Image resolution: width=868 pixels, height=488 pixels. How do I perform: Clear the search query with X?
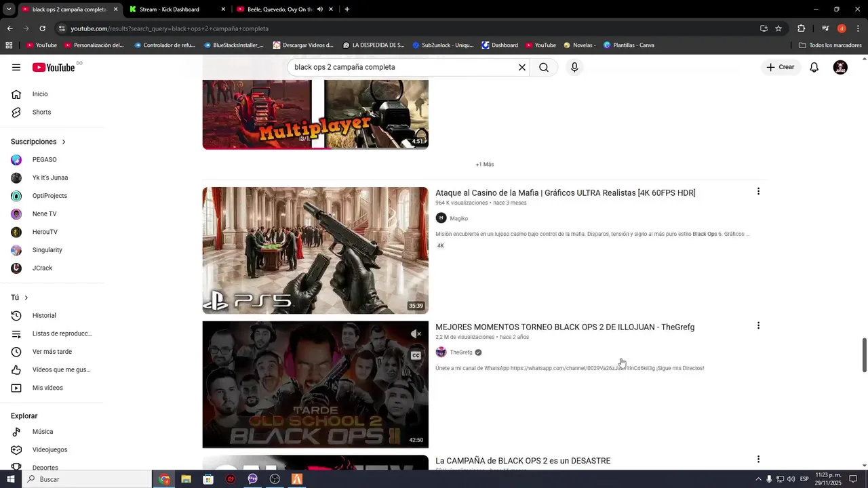click(x=522, y=67)
